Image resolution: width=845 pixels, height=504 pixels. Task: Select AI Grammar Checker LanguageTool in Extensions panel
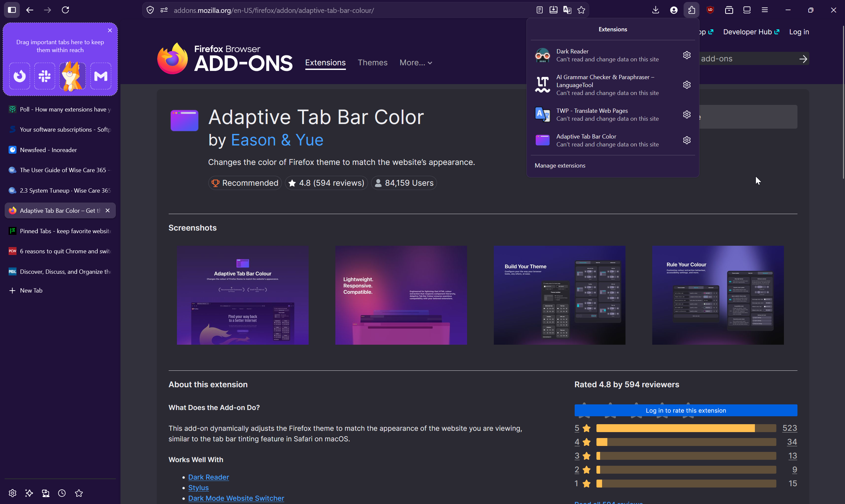(x=605, y=85)
